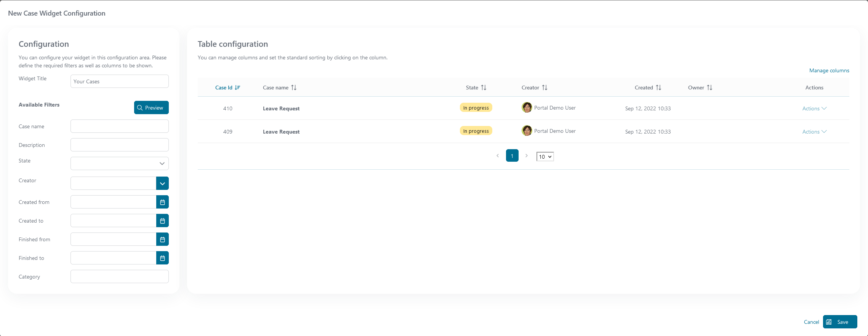Image resolution: width=868 pixels, height=336 pixels.
Task: Open Actions menu for case 410
Action: [814, 108]
